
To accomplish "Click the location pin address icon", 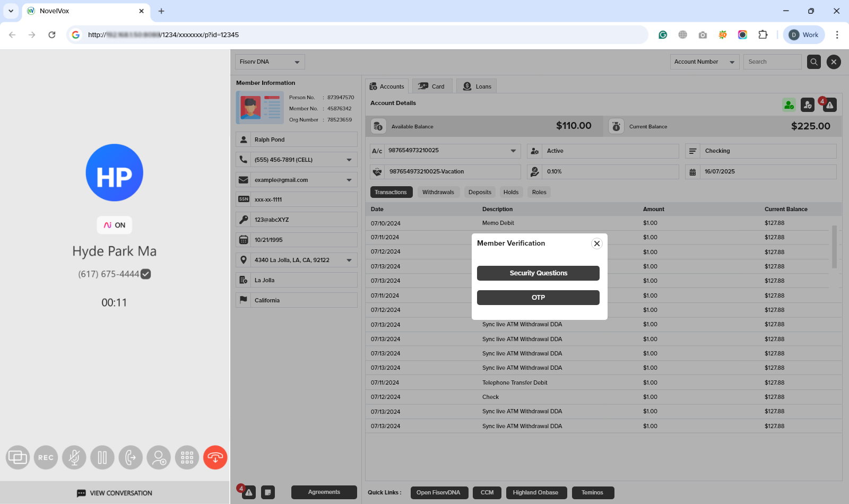I will coord(244,260).
